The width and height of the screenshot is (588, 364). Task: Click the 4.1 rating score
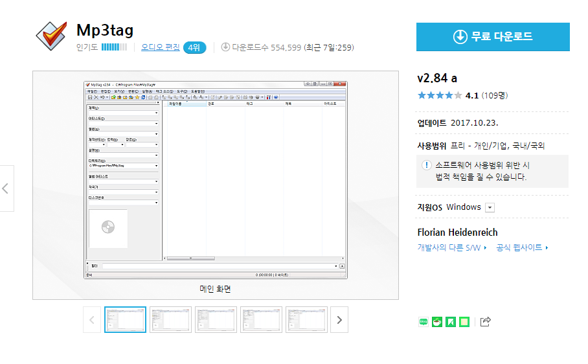(471, 96)
